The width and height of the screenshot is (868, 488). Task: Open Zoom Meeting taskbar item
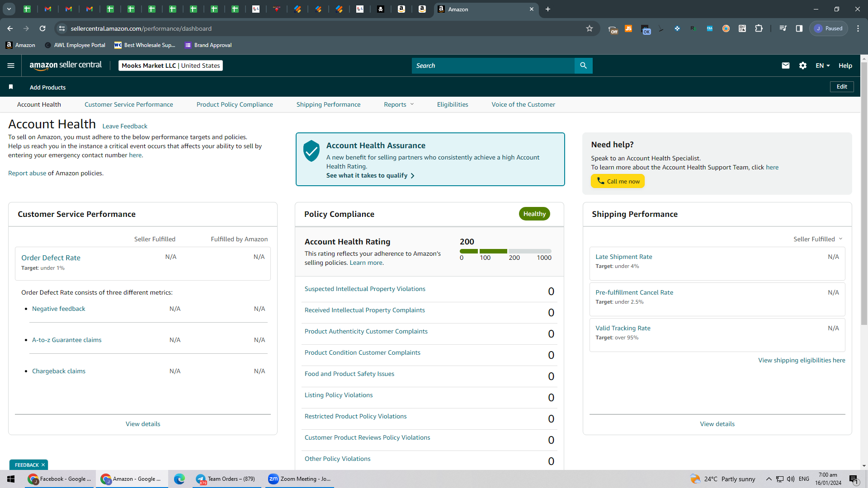coord(299,479)
